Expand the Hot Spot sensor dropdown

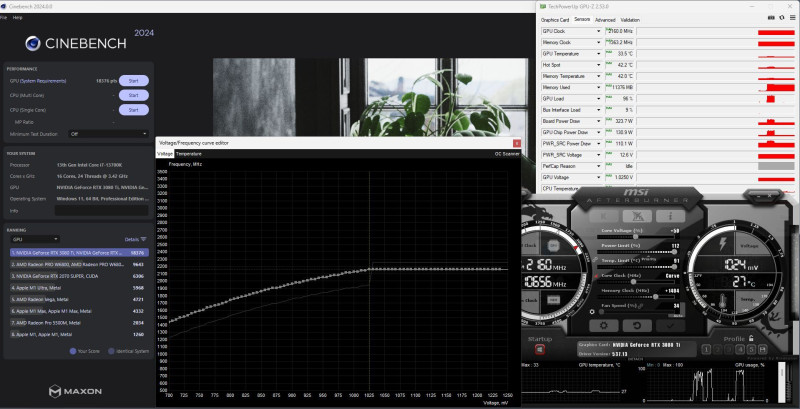[598, 65]
